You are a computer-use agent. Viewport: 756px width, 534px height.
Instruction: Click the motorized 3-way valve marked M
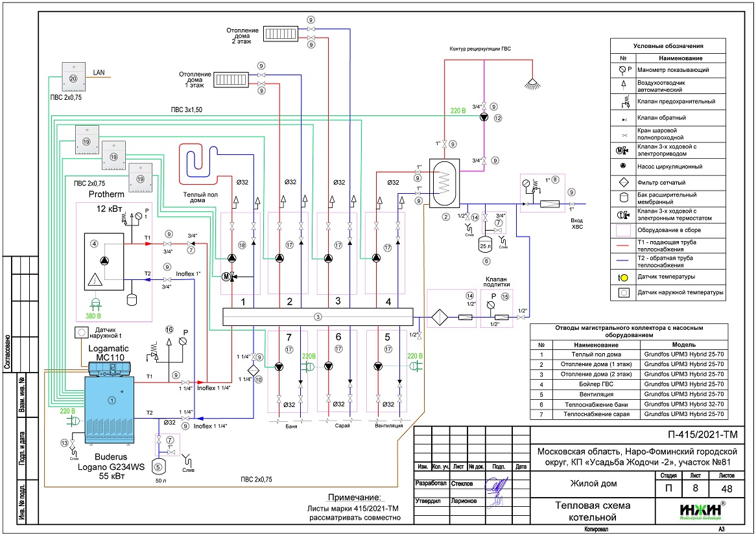(227, 277)
